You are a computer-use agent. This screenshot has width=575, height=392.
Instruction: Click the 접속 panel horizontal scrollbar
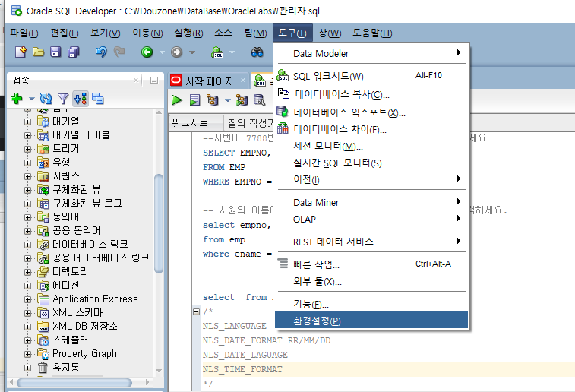[x=74, y=382]
